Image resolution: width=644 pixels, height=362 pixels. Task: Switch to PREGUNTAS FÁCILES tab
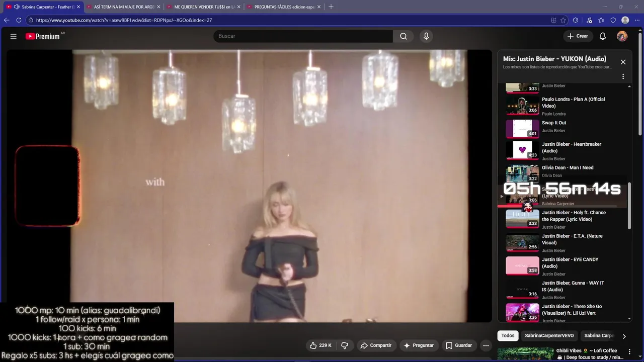click(x=284, y=7)
